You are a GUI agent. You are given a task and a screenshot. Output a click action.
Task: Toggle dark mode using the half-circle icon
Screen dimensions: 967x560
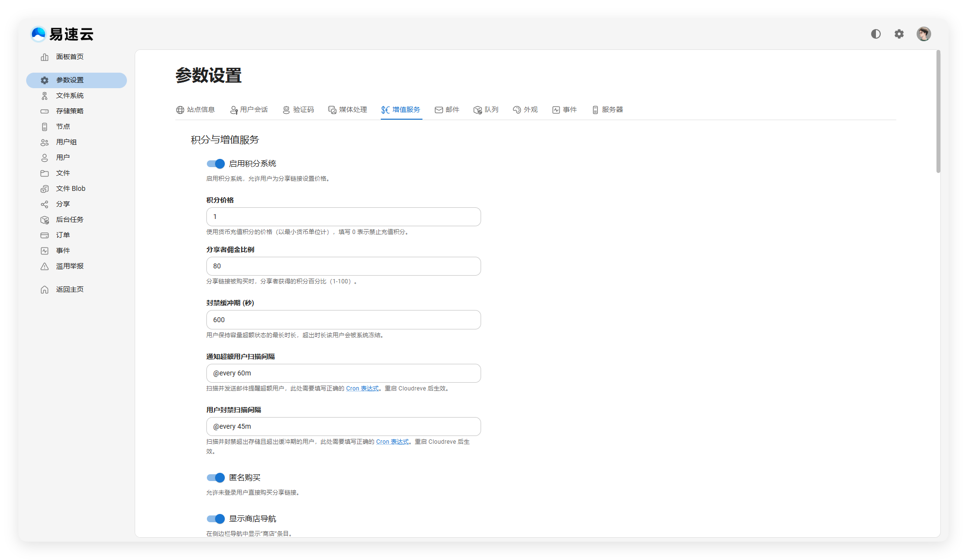tap(875, 34)
